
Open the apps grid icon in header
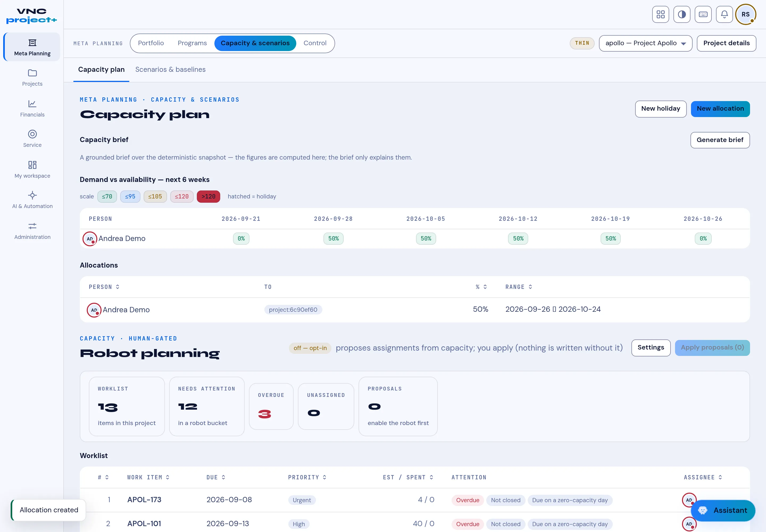point(660,14)
